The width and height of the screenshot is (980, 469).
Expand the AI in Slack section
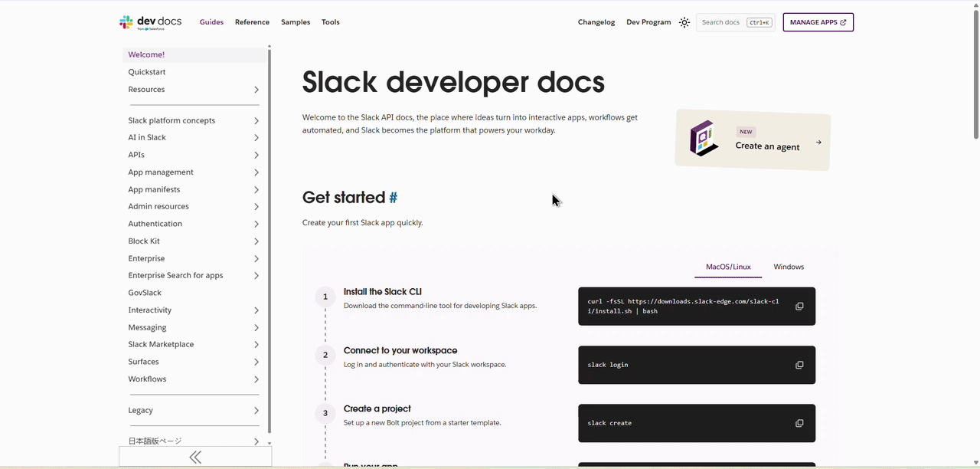click(x=256, y=138)
